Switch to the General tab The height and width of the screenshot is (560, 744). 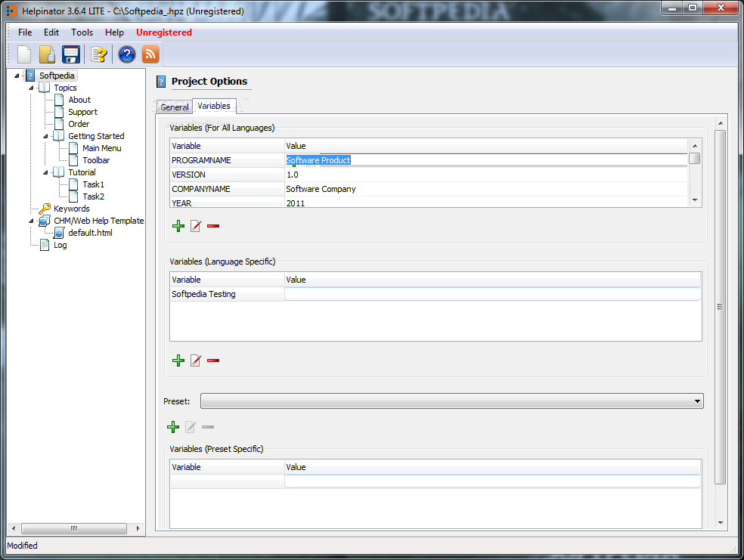[175, 107]
